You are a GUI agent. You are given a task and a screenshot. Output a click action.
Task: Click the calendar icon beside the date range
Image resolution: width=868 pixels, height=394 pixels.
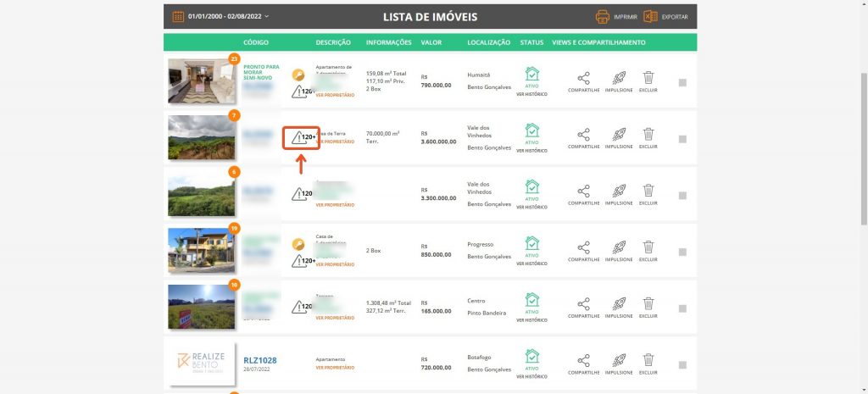178,16
